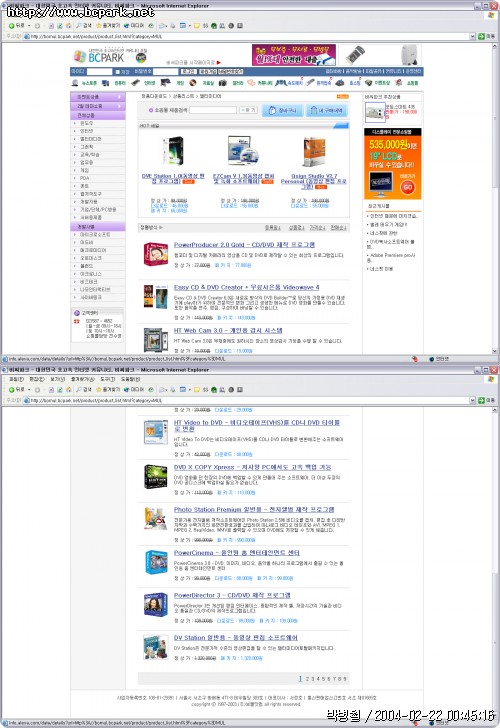Click scroll-up arrow of lower window scrollbar
This screenshot has width=500, height=728.
click(x=494, y=410)
